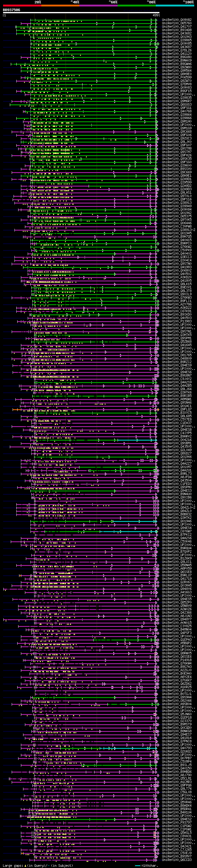This screenshot has width=197, height=868.
Task: Select the UniRef100_Q4A2Z7 hit
Action: (177, 463)
